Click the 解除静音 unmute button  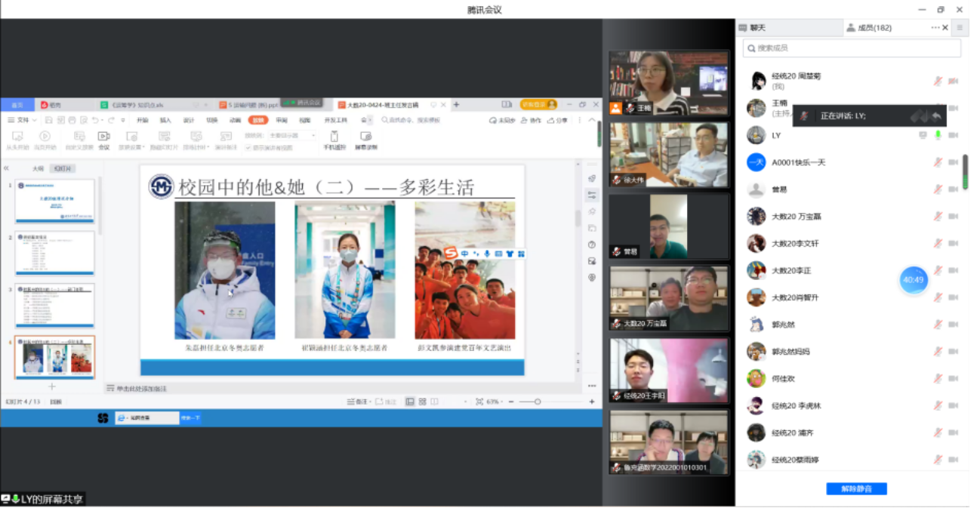856,489
